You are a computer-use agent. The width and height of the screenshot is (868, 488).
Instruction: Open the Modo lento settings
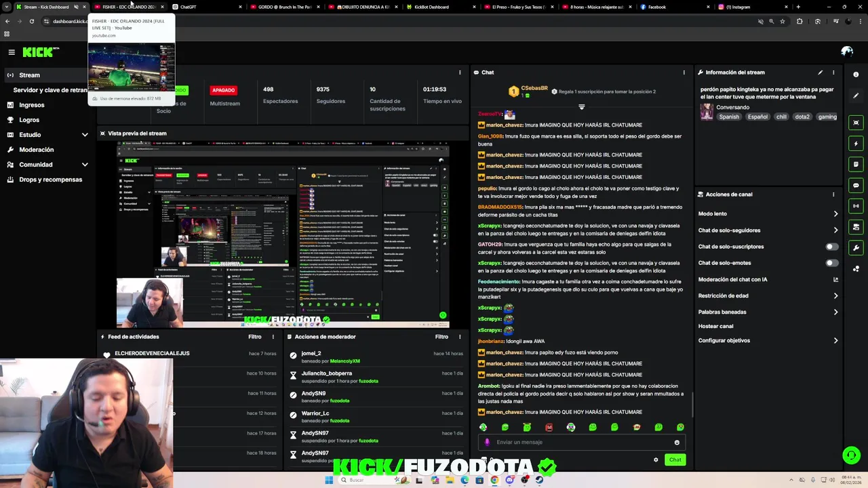click(768, 213)
